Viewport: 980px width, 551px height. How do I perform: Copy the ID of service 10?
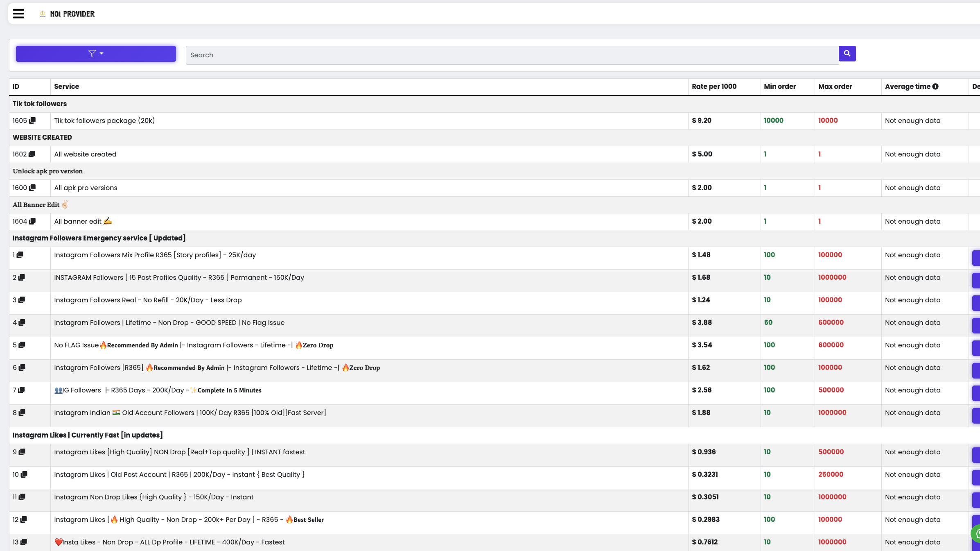[x=24, y=474]
